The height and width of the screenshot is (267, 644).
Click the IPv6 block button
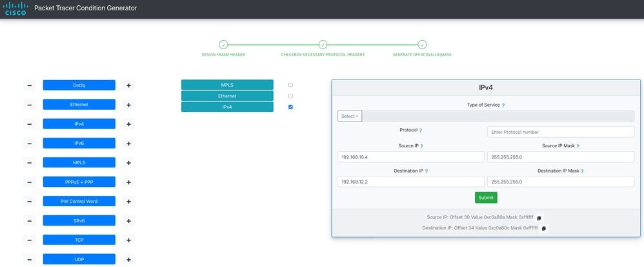click(x=79, y=143)
